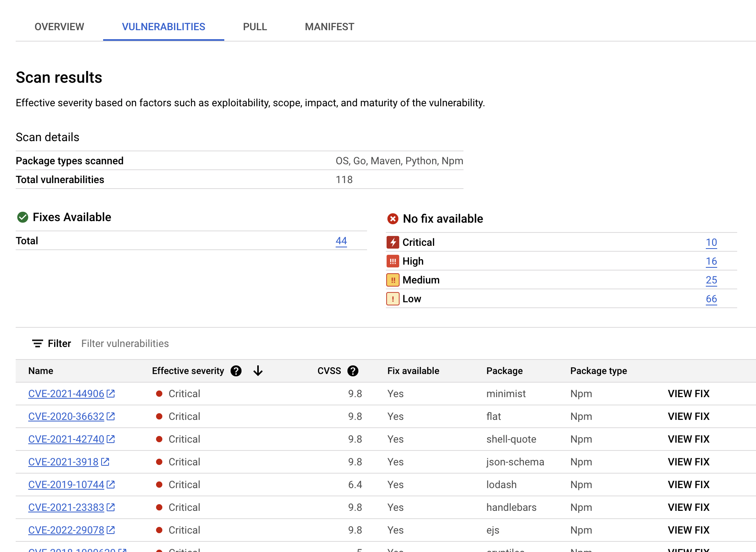Open the 44 total fixes link

click(x=341, y=241)
